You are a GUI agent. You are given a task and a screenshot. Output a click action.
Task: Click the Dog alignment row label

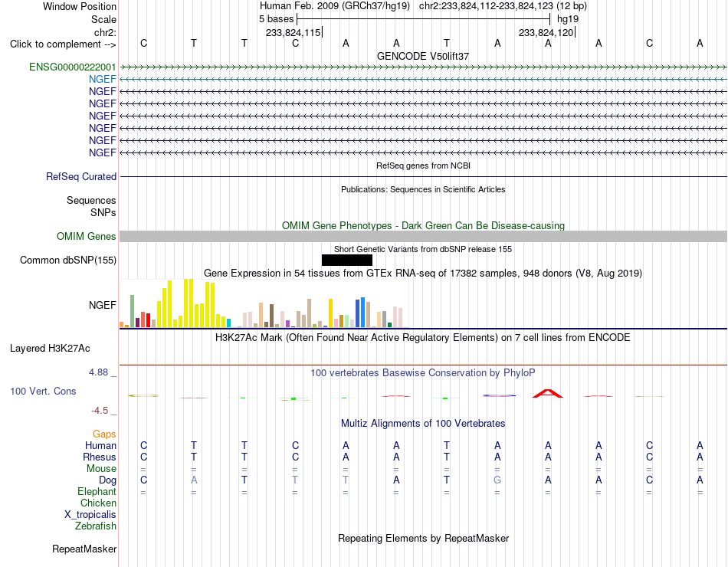[107, 480]
